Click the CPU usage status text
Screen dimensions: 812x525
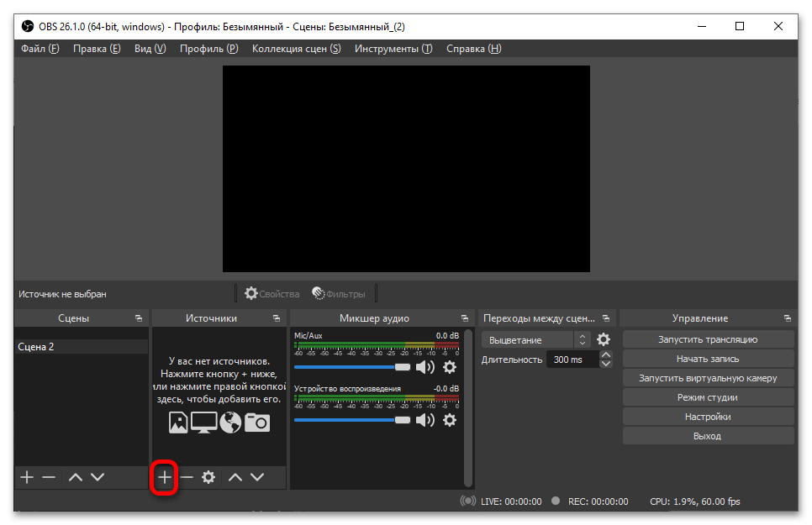tap(695, 501)
